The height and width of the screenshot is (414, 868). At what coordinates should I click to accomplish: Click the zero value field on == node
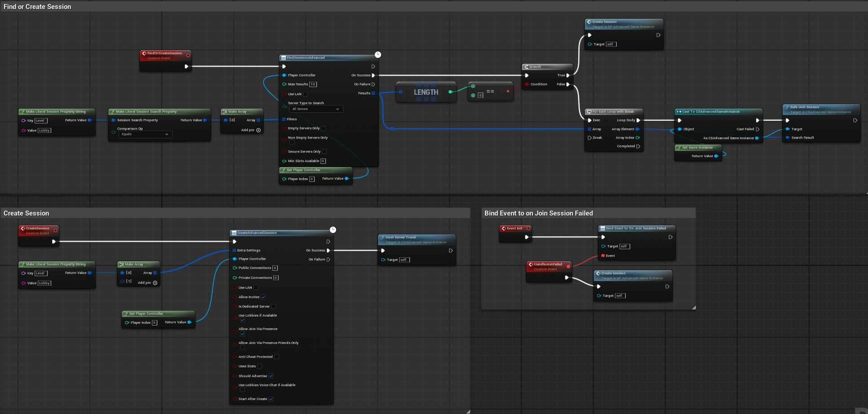[481, 95]
